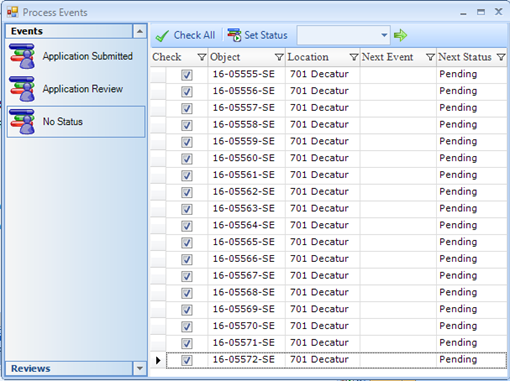This screenshot has width=510, height=381.
Task: Open the Reviews section header
Action: pos(69,368)
